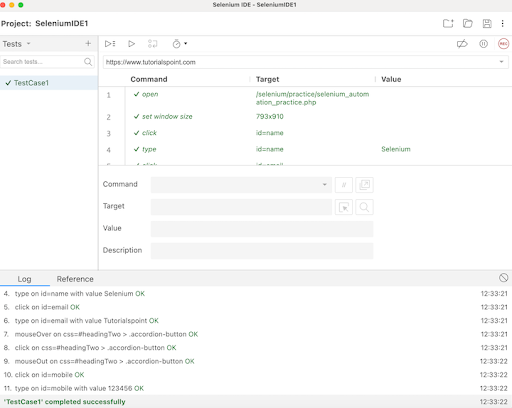Image resolution: width=512 pixels, height=408 pixels.
Task: Click log entry 'mouseOver on css=#headingTwo'
Action: click(256, 334)
